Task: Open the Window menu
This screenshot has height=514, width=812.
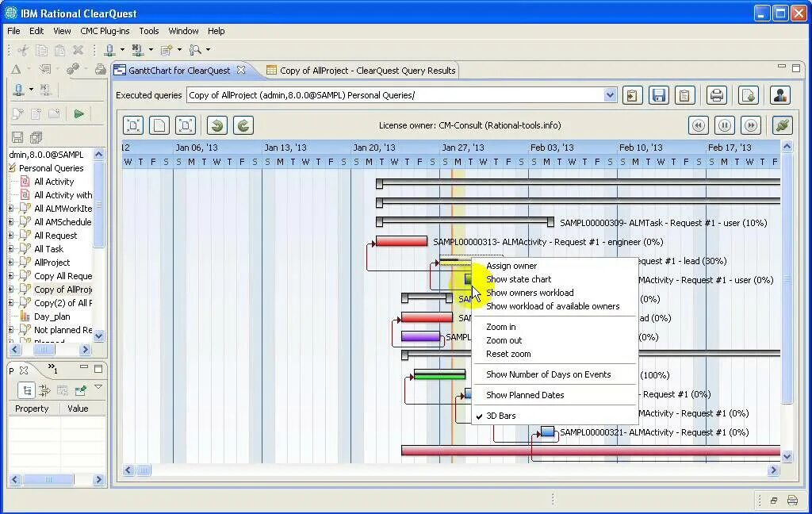Action: pyautogui.click(x=183, y=31)
